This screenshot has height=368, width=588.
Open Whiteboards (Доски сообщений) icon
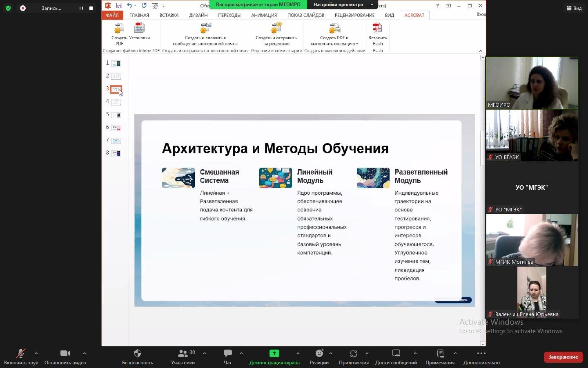pyautogui.click(x=396, y=354)
